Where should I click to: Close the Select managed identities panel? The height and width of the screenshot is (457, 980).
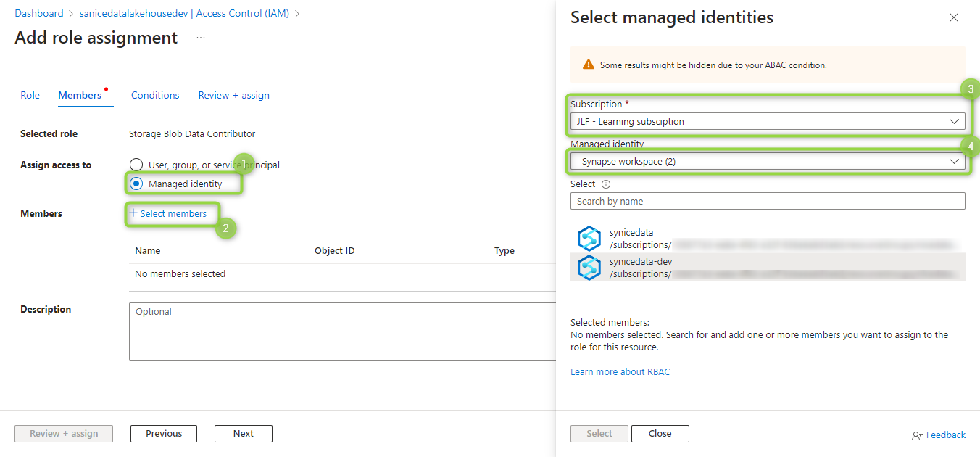click(x=954, y=17)
